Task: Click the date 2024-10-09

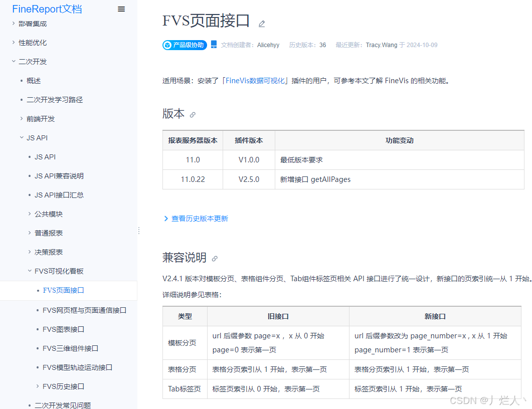Action: tap(422, 45)
